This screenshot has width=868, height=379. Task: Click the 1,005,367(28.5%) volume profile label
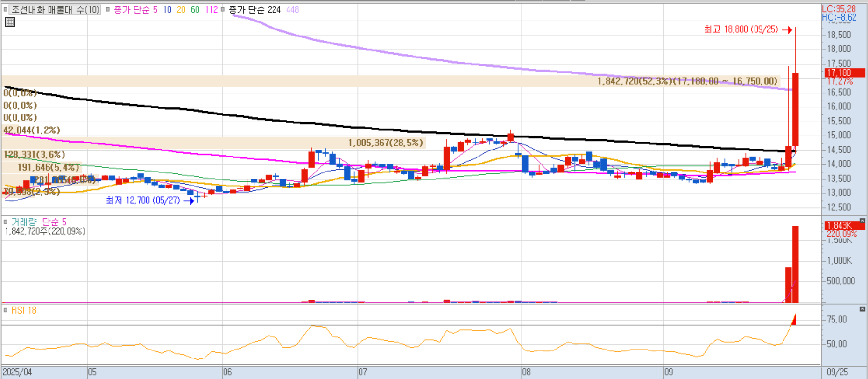point(386,143)
